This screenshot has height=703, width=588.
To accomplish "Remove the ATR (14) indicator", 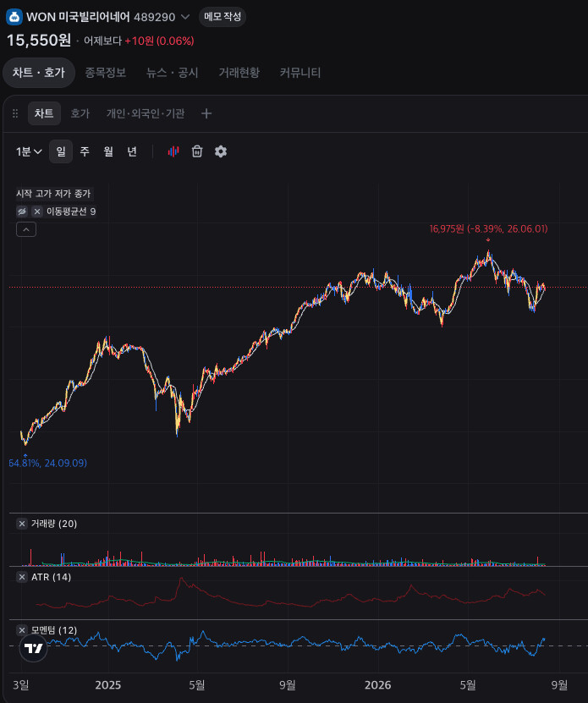I will (x=22, y=577).
